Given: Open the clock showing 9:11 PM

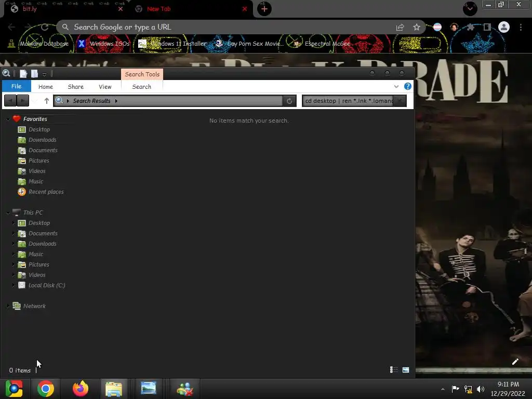Looking at the screenshot, I should click(508, 389).
